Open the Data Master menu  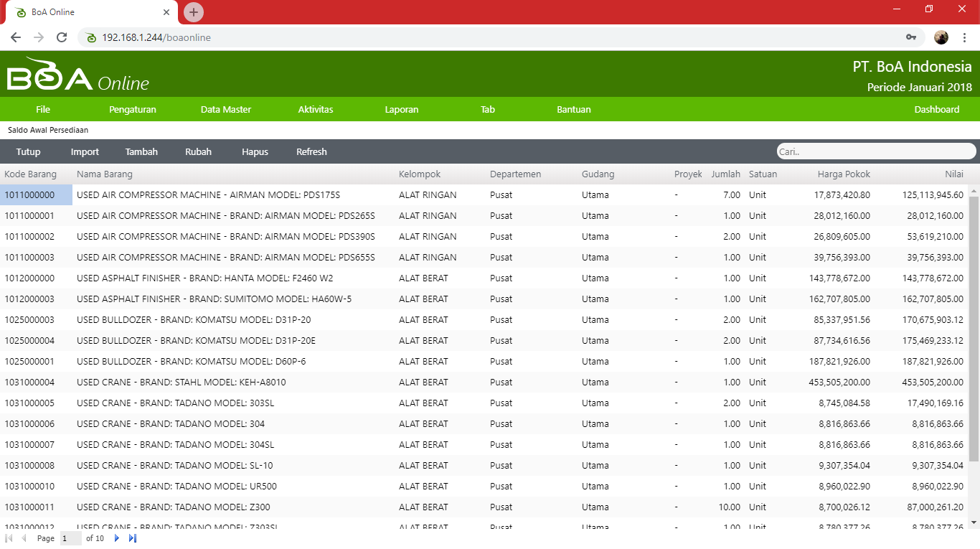coord(226,110)
